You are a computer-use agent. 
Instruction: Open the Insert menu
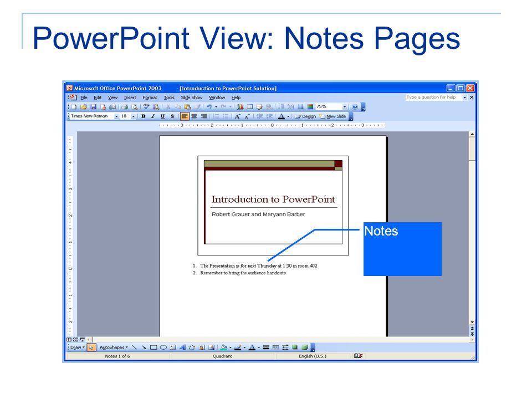[x=130, y=98]
